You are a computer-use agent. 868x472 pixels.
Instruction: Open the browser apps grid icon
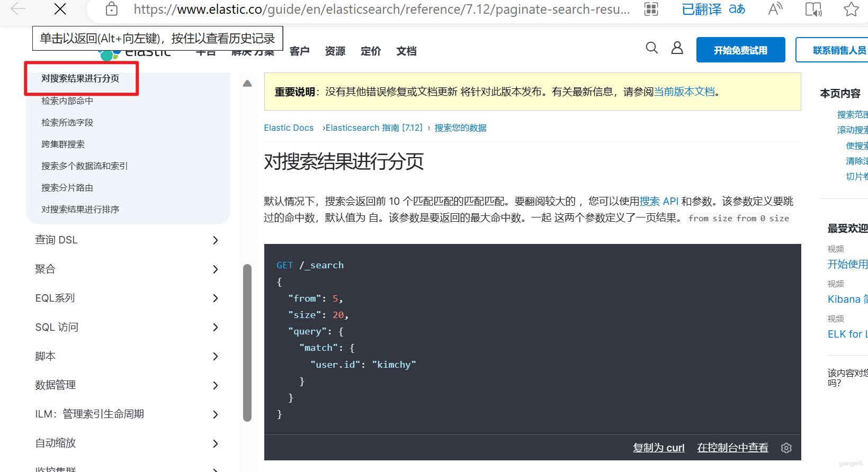point(651,9)
